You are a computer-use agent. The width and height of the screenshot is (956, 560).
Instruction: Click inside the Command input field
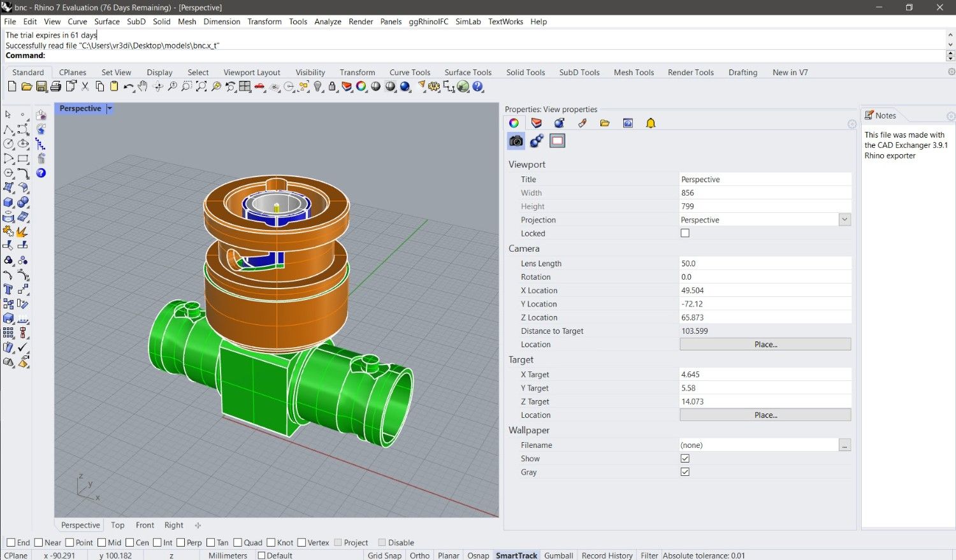click(x=191, y=55)
